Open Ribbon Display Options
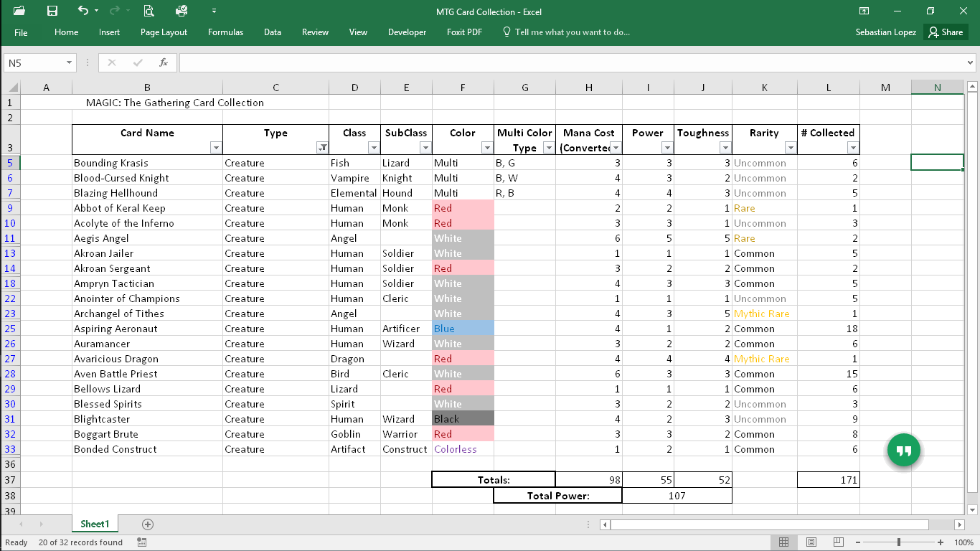Screen dimensions: 980x551 tap(864, 11)
